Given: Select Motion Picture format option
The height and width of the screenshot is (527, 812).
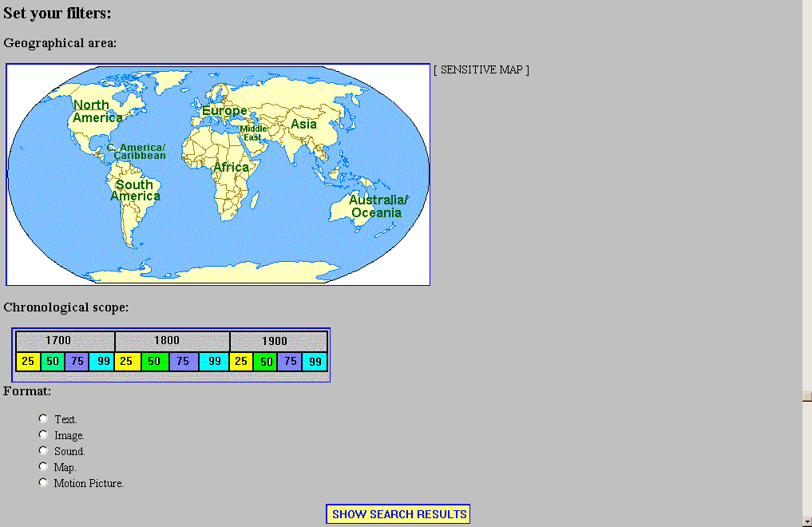Looking at the screenshot, I should [x=43, y=482].
